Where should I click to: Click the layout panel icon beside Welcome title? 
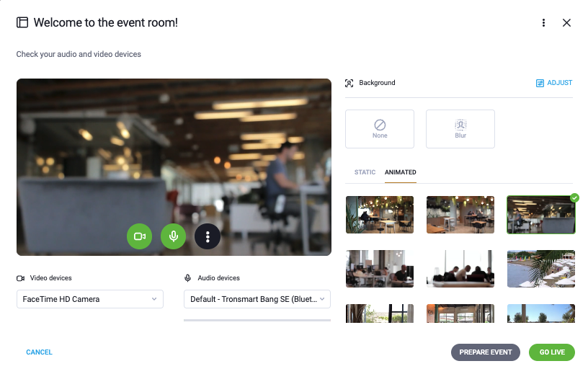click(x=22, y=22)
